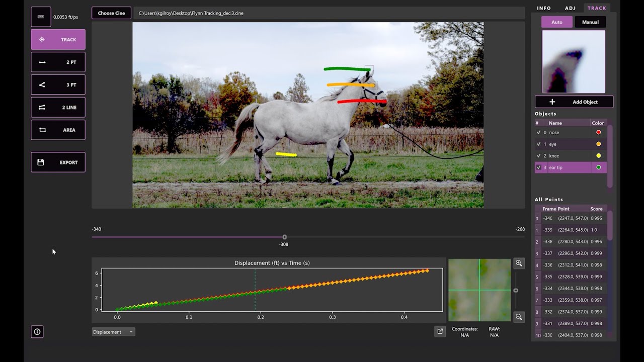Click the Score column header
The height and width of the screenshot is (362, 644).
coord(598,209)
